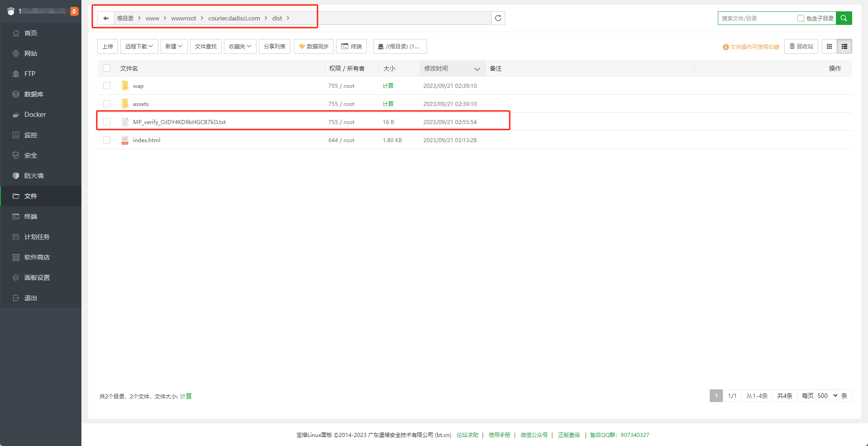
Task: Select all files with header checkbox
Action: click(107, 68)
